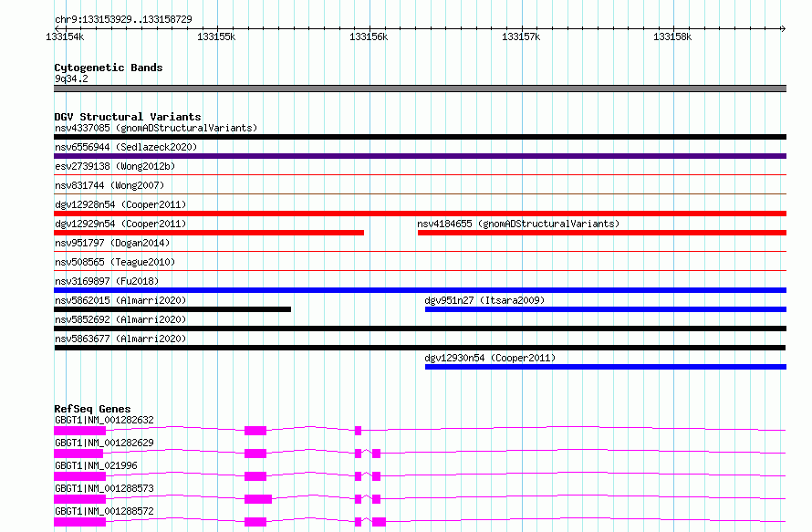This screenshot has height=532, width=812.
Task: Open variant esv2739138 (Wong2012b) label
Action: pyautogui.click(x=115, y=166)
